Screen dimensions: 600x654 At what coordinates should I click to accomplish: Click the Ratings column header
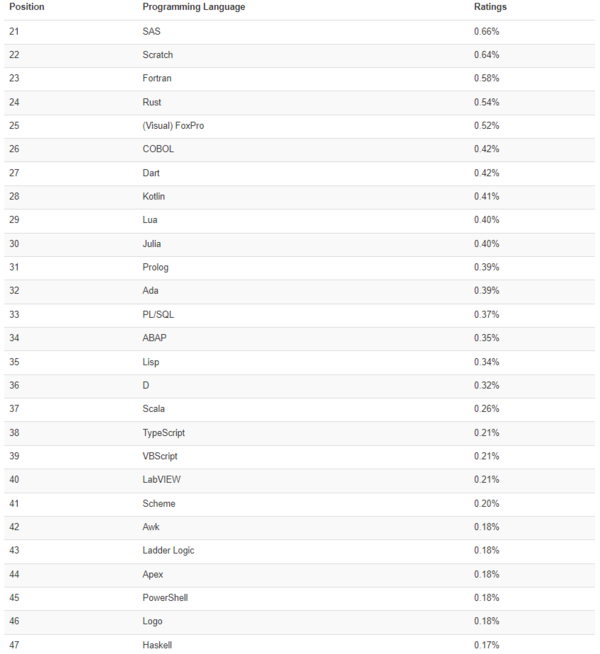pos(490,7)
